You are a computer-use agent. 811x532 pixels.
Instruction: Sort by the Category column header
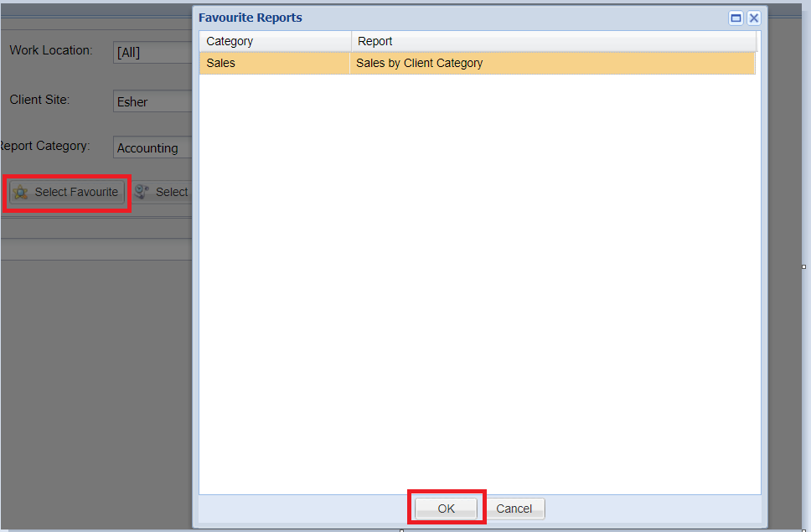click(275, 41)
